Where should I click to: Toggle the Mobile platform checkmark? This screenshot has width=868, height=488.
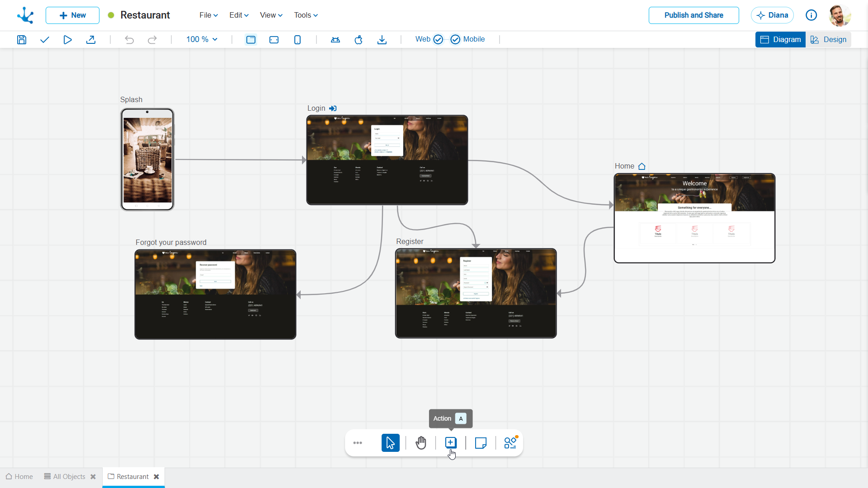tap(455, 40)
